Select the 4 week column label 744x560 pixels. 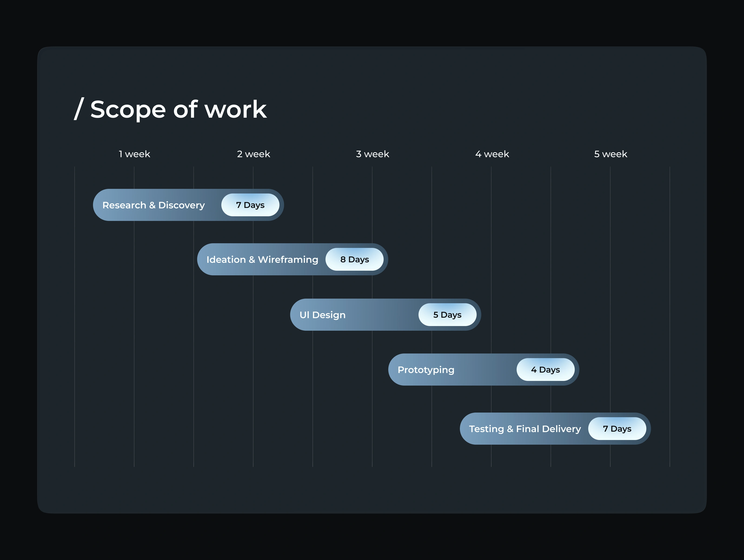click(492, 154)
